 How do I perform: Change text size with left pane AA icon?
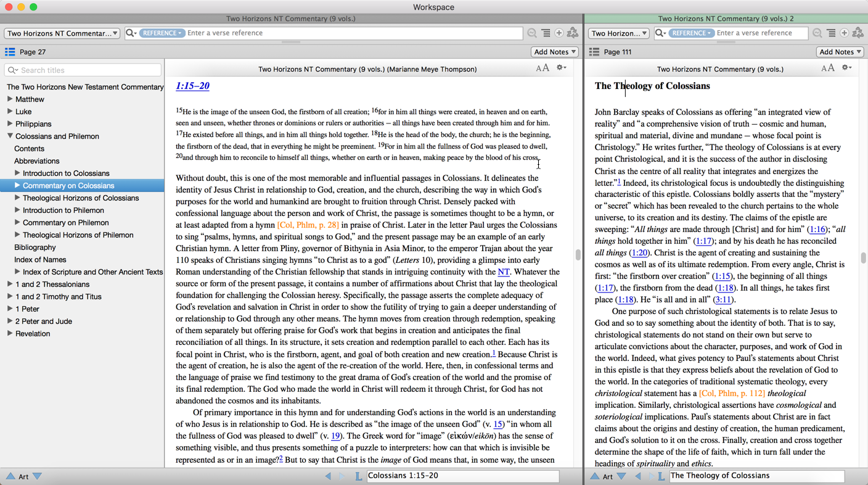[542, 68]
